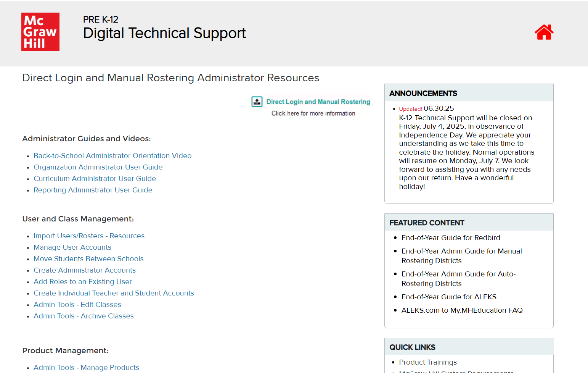Viewport: 588px width, 373px height.
Task: Click 'Click here for more information' text
Action: click(x=313, y=113)
